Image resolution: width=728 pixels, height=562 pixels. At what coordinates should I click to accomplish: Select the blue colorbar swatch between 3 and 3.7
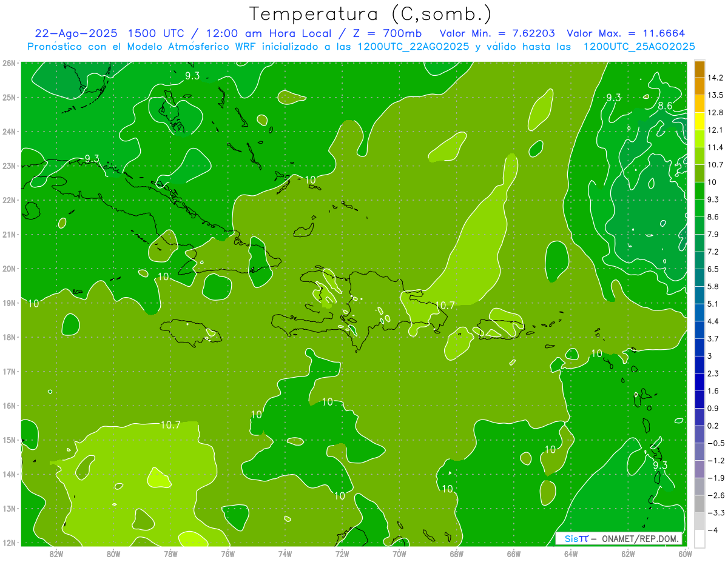point(699,347)
